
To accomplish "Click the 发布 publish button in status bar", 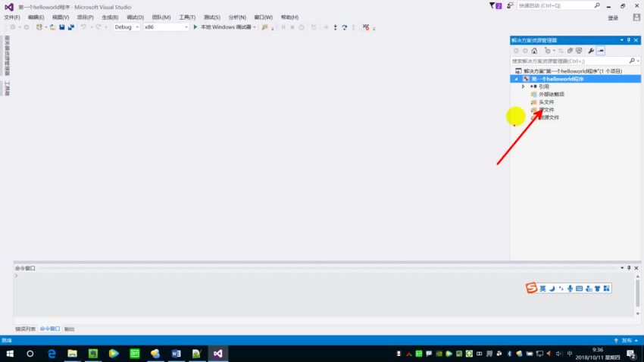I will tap(627, 341).
